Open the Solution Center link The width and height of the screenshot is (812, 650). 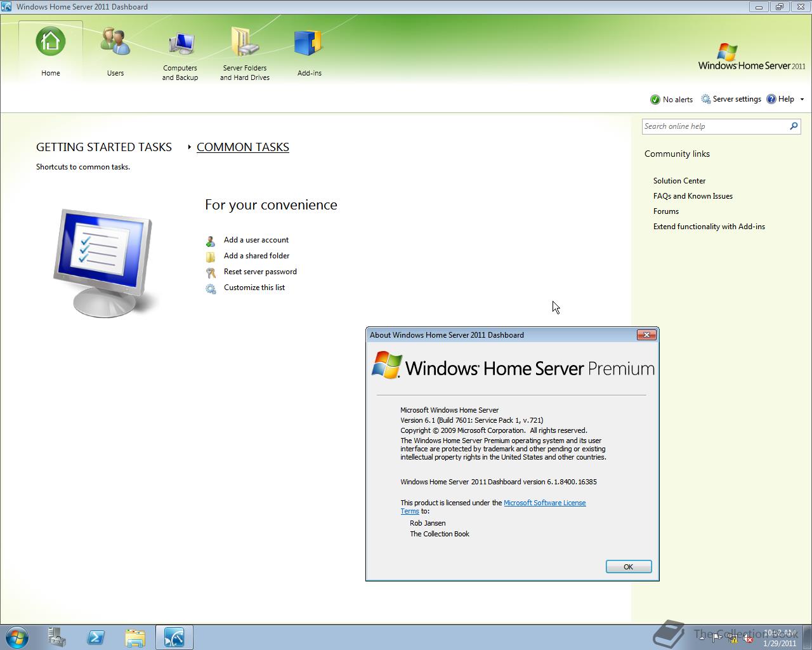point(679,181)
